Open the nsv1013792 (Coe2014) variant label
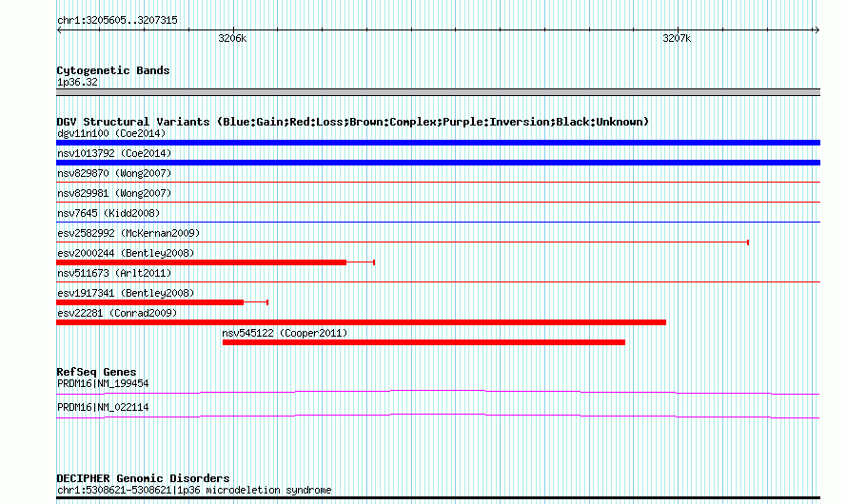847x504 pixels. pyautogui.click(x=114, y=153)
